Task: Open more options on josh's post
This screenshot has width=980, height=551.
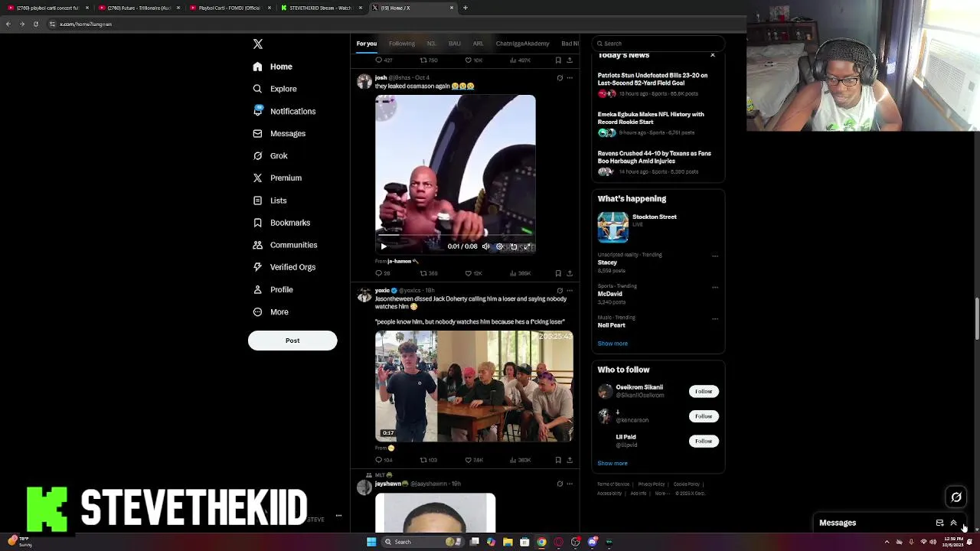Action: coord(570,78)
